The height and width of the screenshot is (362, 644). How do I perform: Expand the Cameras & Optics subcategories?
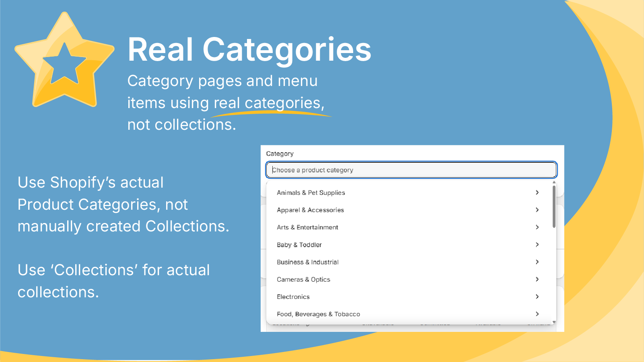coord(537,279)
